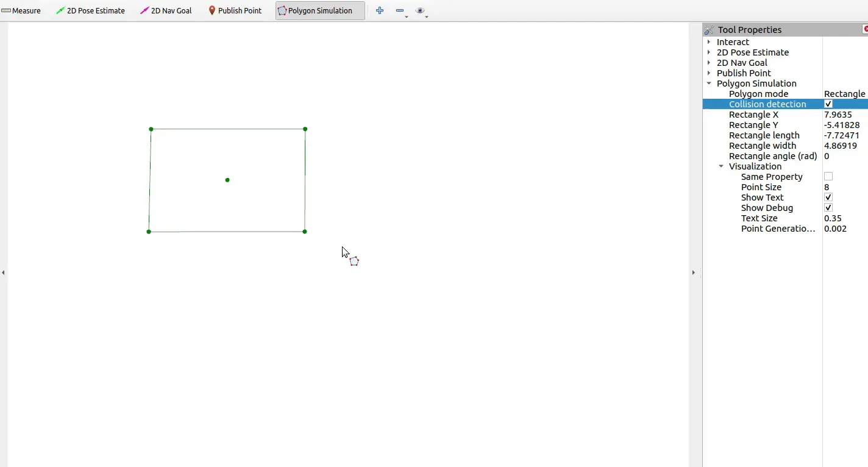Select the Publish Point tool
This screenshot has width=868, height=467.
235,10
